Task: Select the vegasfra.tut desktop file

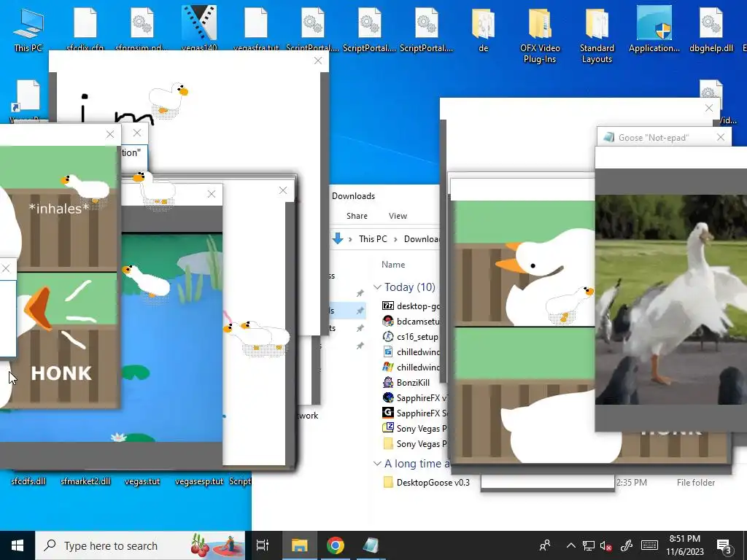Action: (256, 28)
